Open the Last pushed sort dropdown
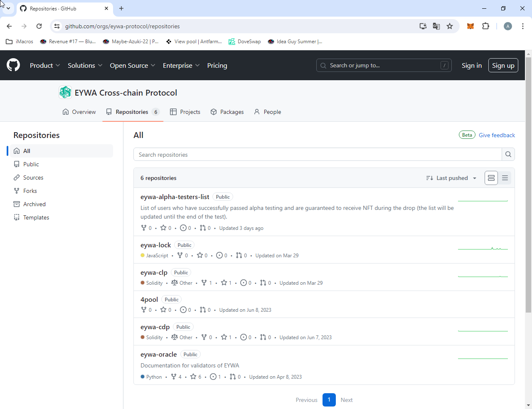The width and height of the screenshot is (532, 409). [451, 178]
